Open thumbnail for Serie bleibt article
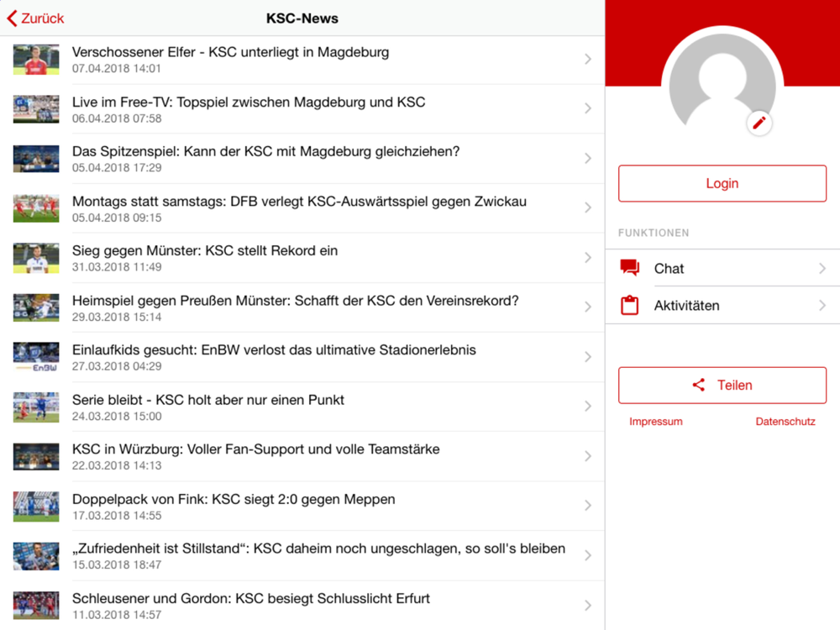840x630 pixels. 36,407
